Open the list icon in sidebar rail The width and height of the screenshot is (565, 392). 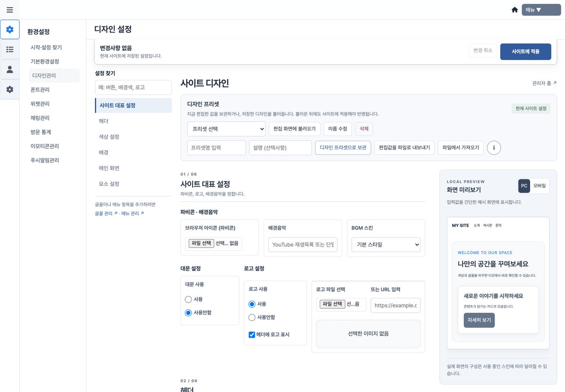pyautogui.click(x=10, y=49)
